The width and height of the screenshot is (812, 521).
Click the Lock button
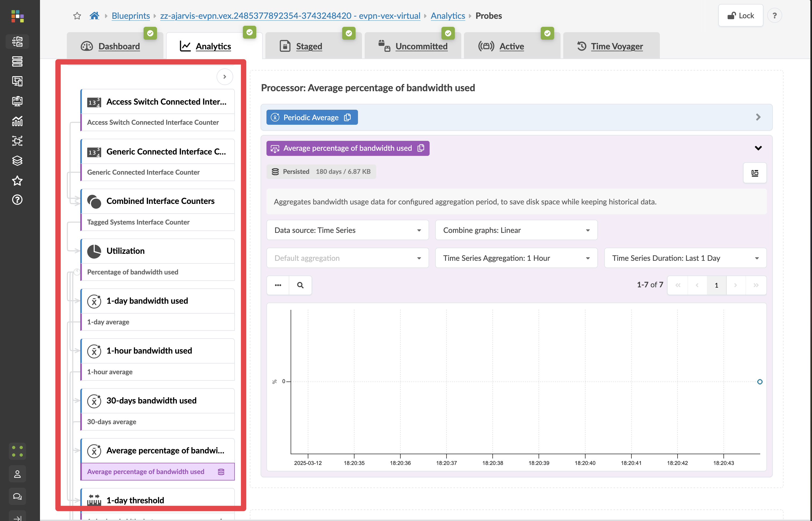pos(741,16)
